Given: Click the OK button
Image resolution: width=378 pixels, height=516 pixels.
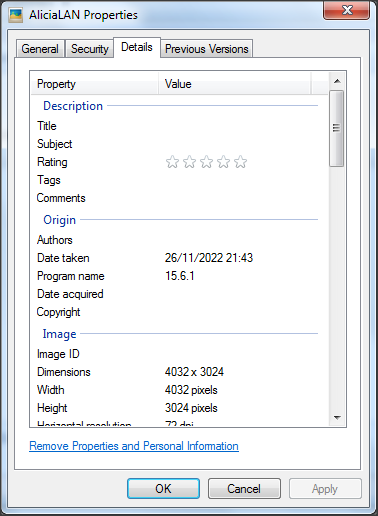Looking at the screenshot, I should point(163,489).
